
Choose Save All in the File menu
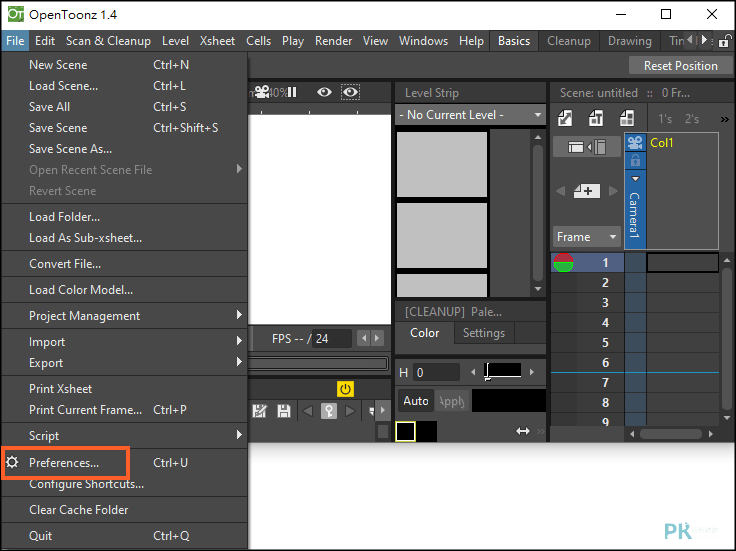124,107
